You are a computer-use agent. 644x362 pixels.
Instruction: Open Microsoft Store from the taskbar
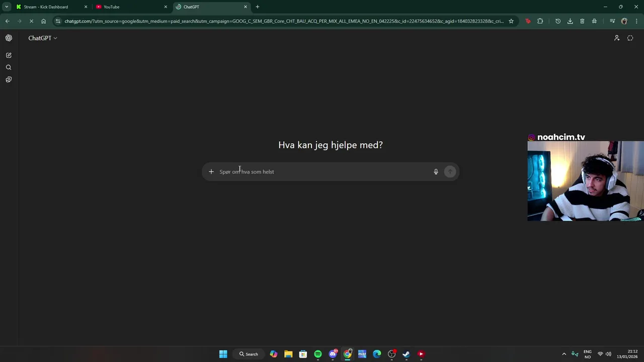coord(303,354)
